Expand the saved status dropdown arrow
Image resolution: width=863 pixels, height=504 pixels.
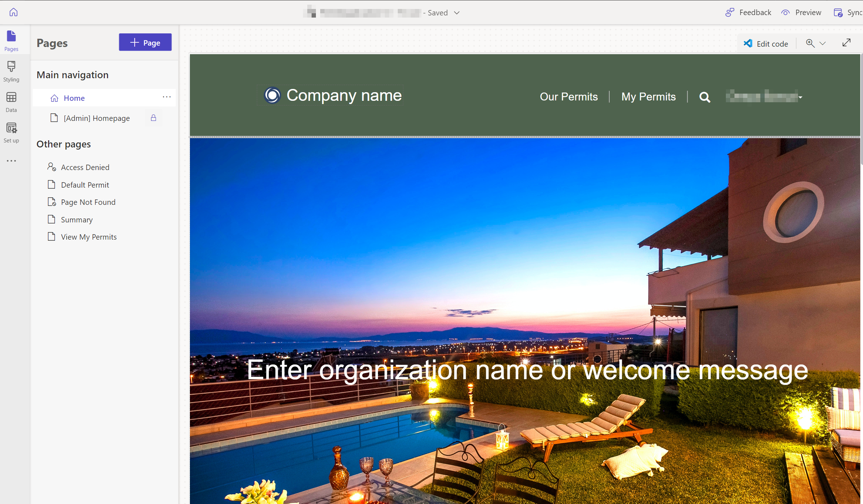click(457, 13)
